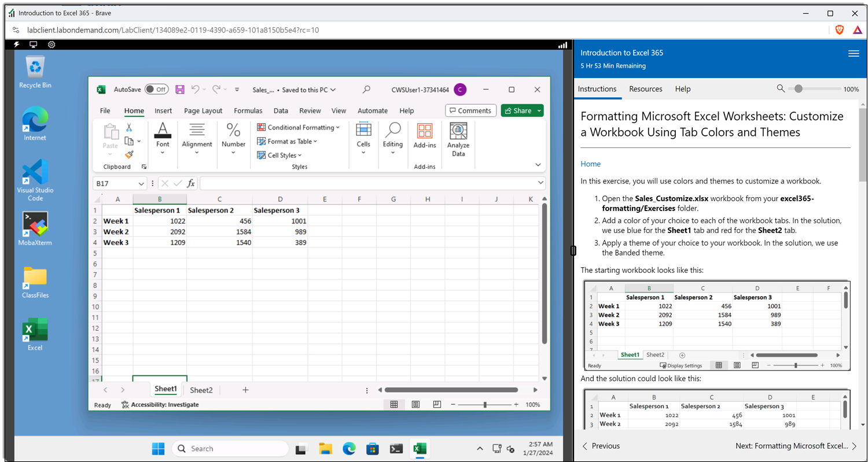Switch to Normal view in status bar
This screenshot has width=868, height=462.
(x=394, y=405)
